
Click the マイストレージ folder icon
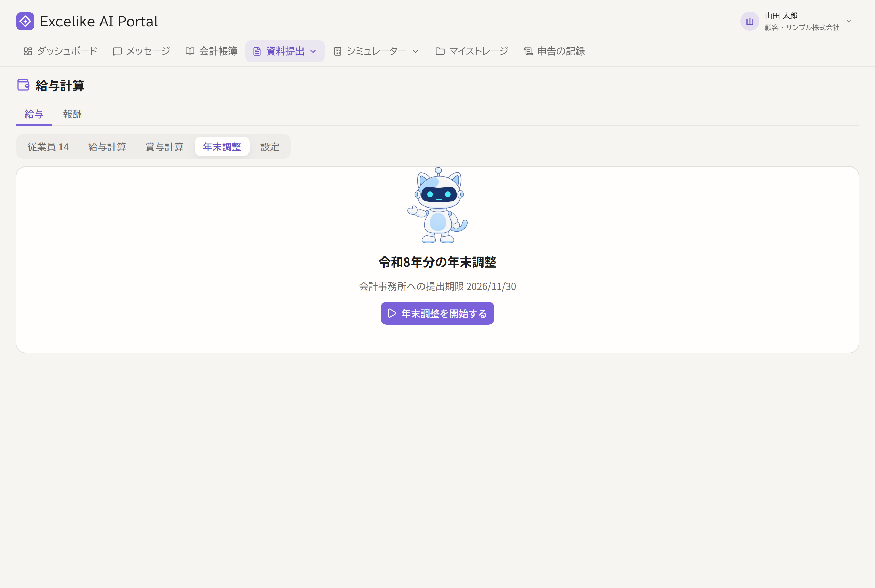coord(440,51)
